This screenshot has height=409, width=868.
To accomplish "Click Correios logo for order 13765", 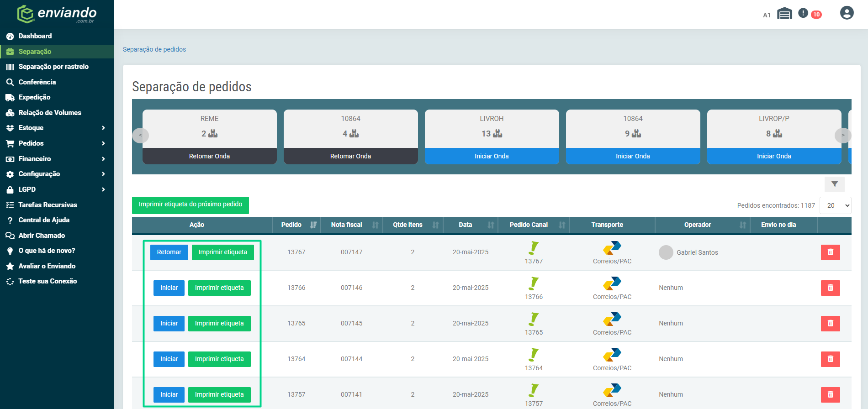I will (612, 318).
